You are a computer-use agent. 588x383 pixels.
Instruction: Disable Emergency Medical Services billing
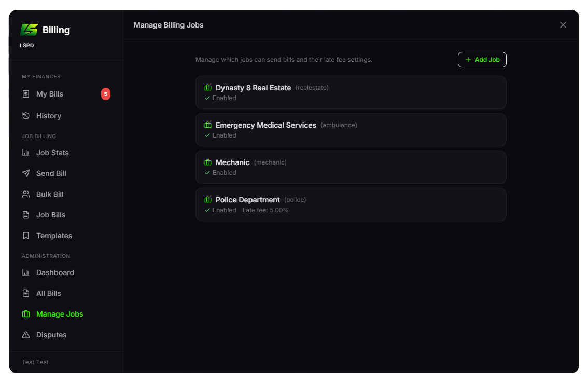tap(207, 135)
